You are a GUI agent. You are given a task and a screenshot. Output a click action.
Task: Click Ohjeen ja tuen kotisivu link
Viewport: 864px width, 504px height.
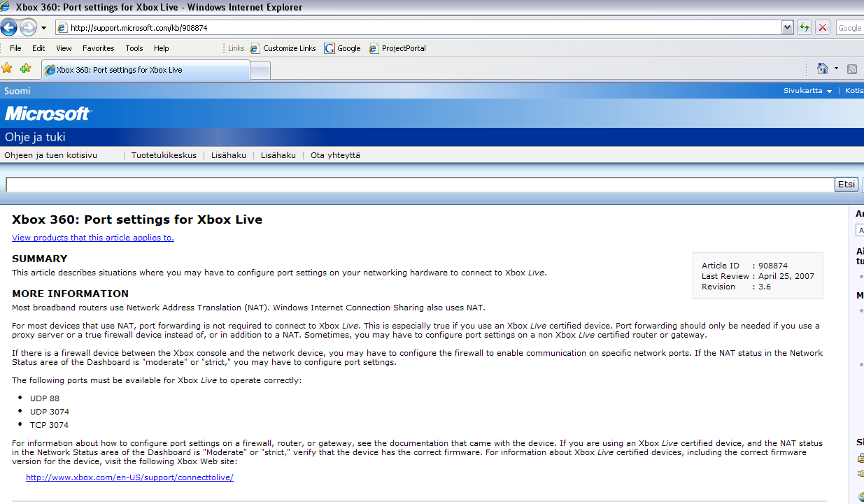[51, 155]
